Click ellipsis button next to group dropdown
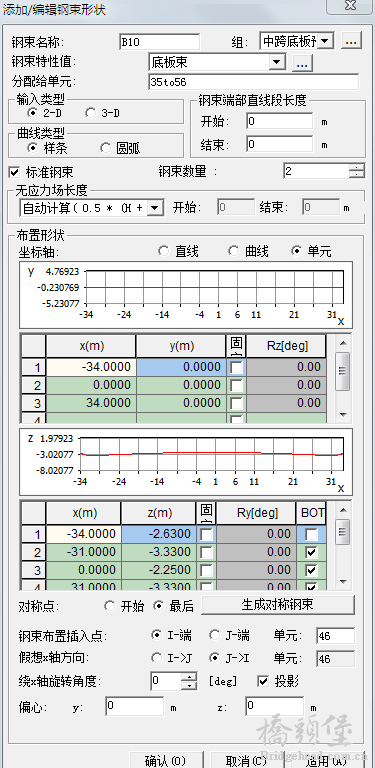Viewport: 375px width, 768px height. pos(351,42)
